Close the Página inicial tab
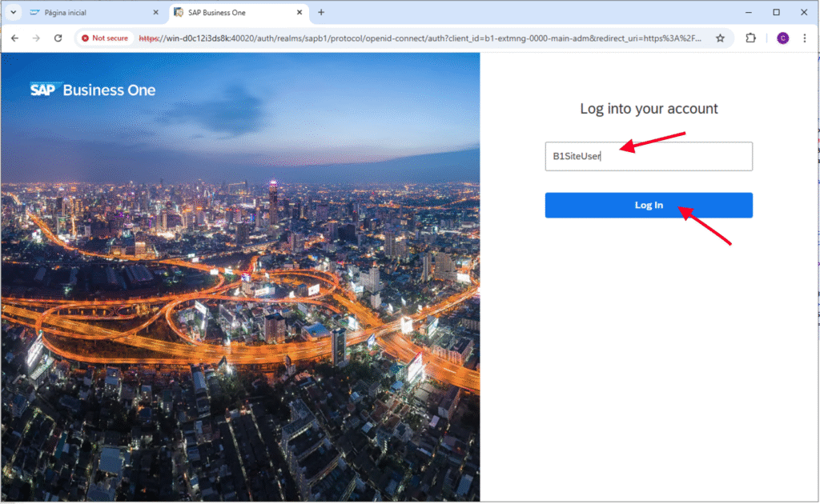Viewport: 820px width, 504px height. (156, 13)
